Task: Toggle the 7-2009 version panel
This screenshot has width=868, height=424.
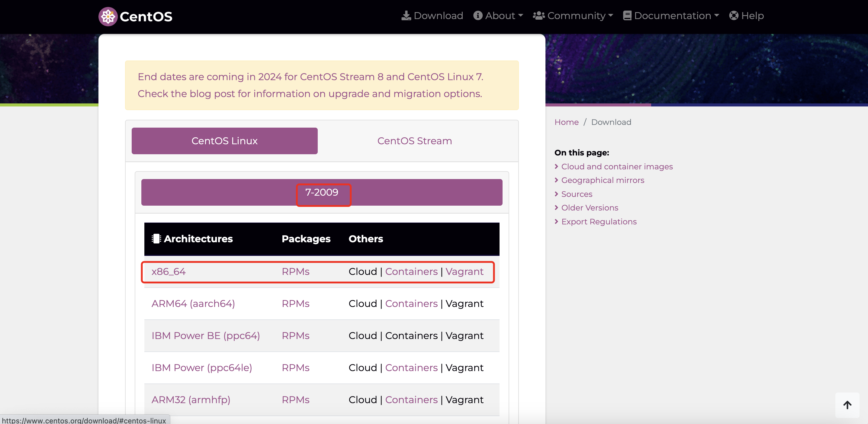Action: 321,192
